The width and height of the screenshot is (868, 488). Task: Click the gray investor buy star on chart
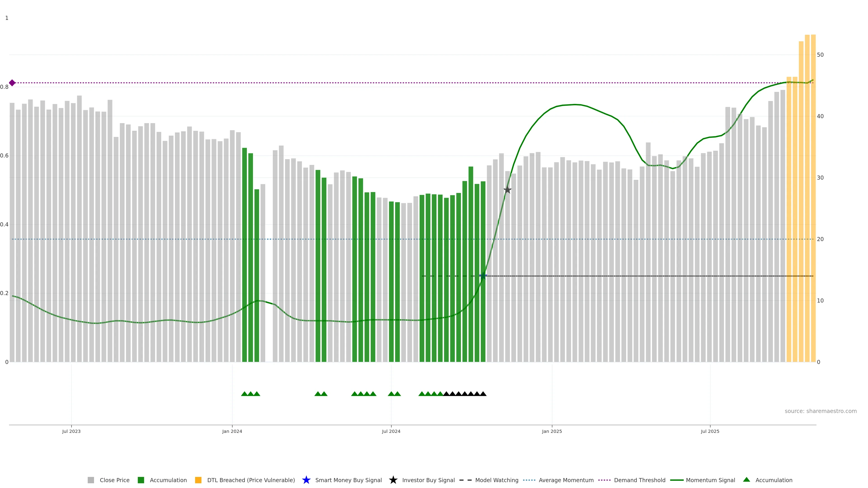click(x=507, y=190)
